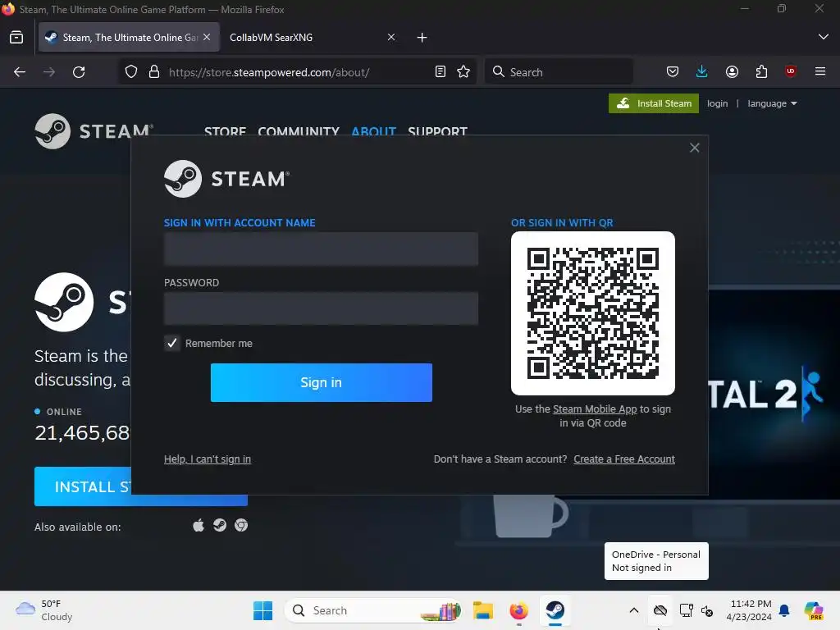This screenshot has height=630, width=840.
Task: Click the login link in header
Action: coord(717,103)
